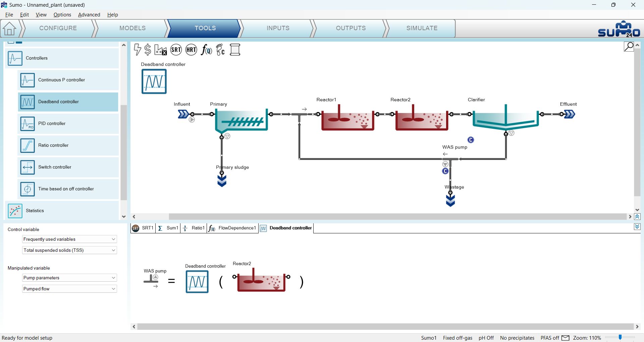644x342 pixels.
Task: Expand the Statistics category
Action: (x=62, y=211)
